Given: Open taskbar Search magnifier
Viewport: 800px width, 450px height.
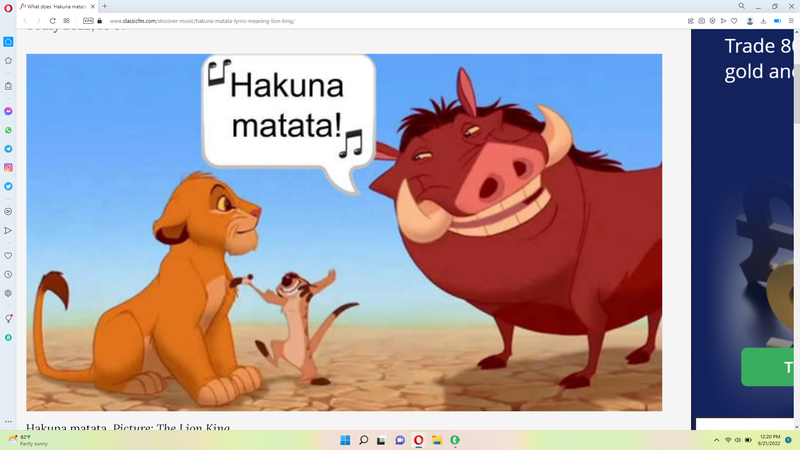Looking at the screenshot, I should point(364,440).
